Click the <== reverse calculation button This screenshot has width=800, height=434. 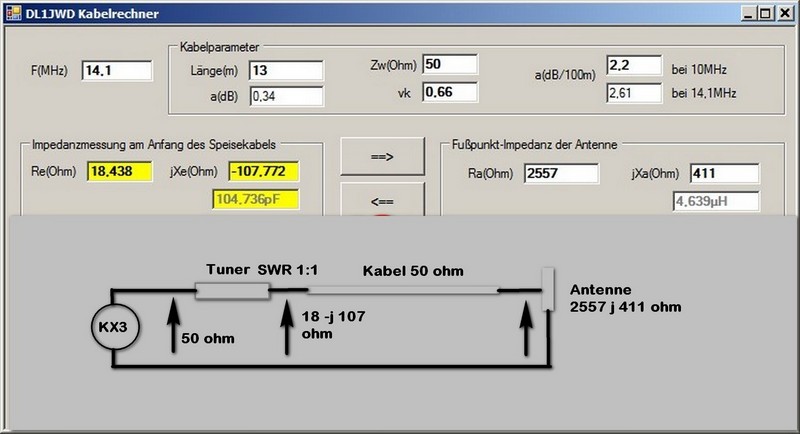382,200
